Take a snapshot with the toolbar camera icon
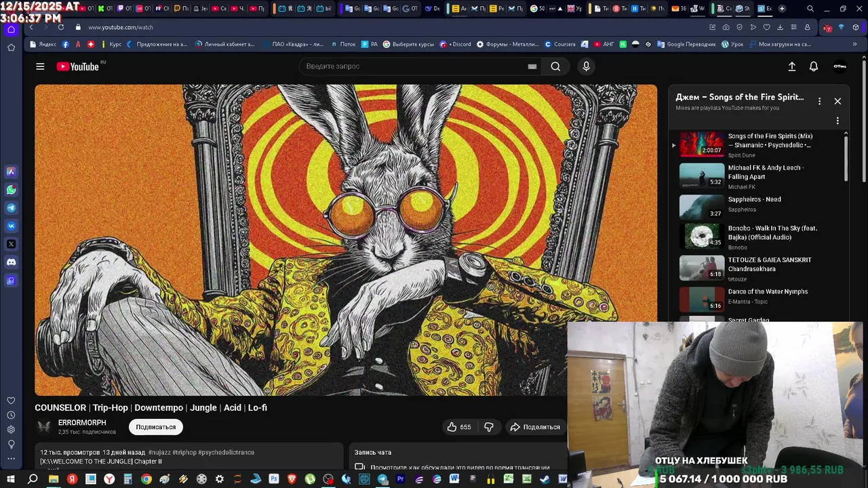Image resolution: width=868 pixels, height=488 pixels. (x=726, y=27)
